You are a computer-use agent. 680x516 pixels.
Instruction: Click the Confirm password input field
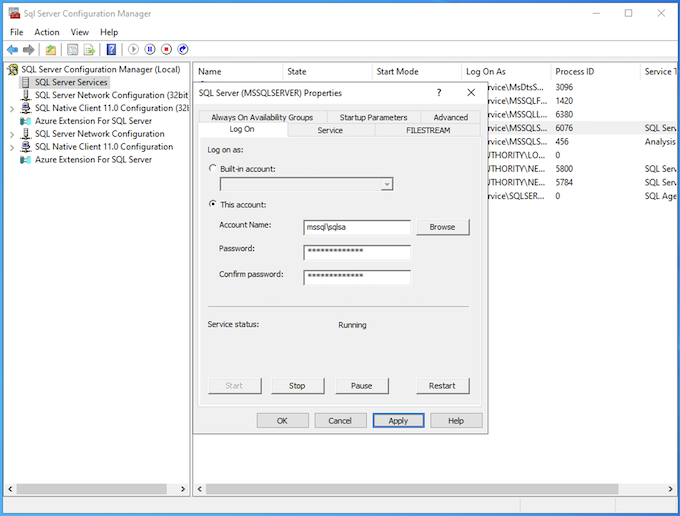click(x=357, y=278)
